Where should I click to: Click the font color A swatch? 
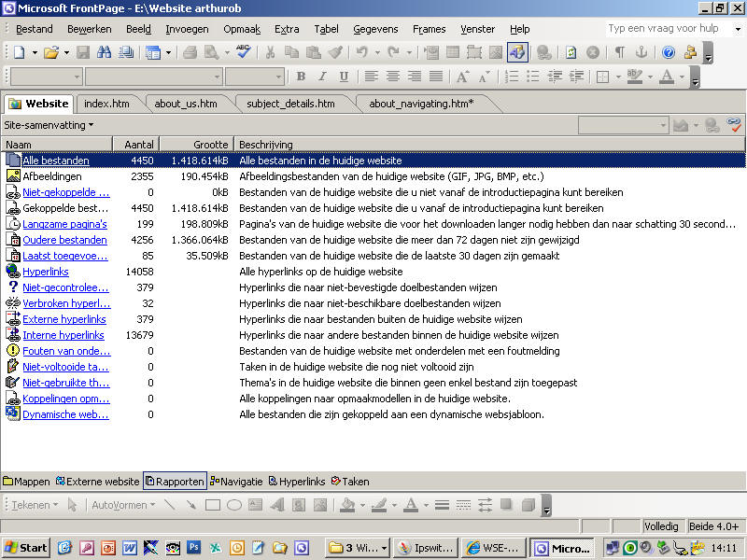666,77
